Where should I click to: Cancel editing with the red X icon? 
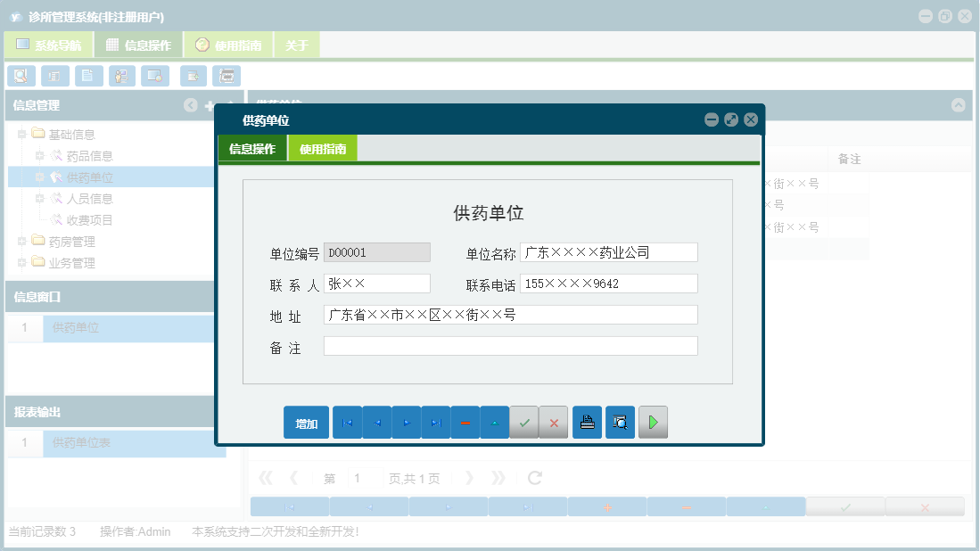(x=554, y=422)
